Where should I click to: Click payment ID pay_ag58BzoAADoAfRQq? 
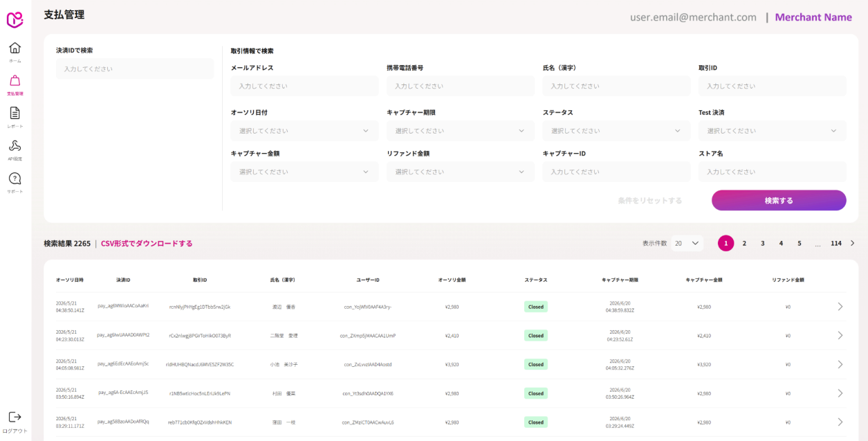(x=123, y=421)
